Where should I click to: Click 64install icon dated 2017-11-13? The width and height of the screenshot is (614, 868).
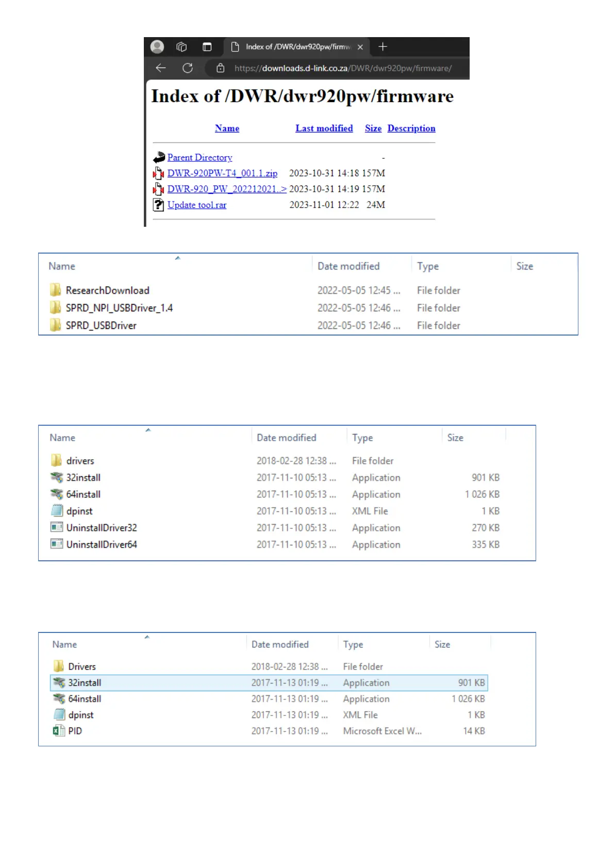pyautogui.click(x=59, y=699)
